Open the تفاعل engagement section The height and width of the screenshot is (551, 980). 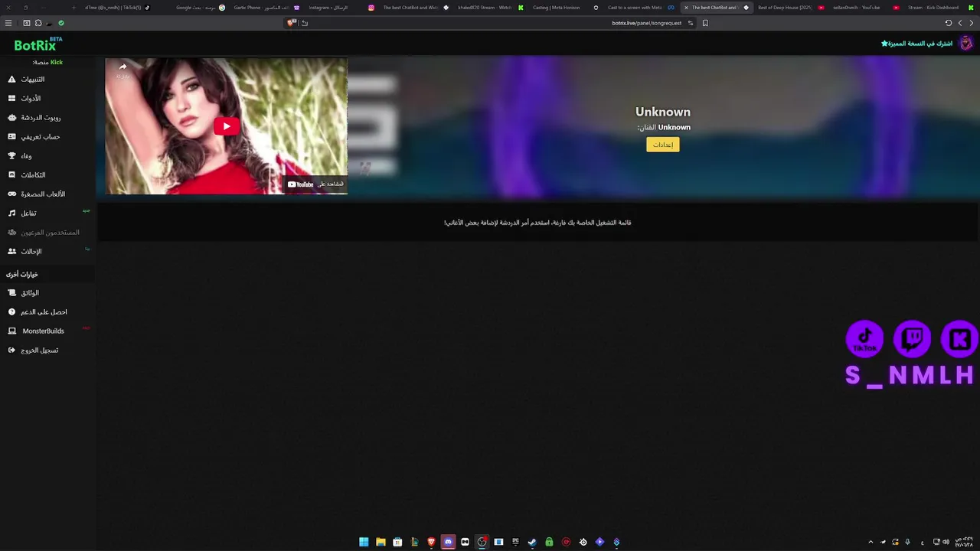47,214
